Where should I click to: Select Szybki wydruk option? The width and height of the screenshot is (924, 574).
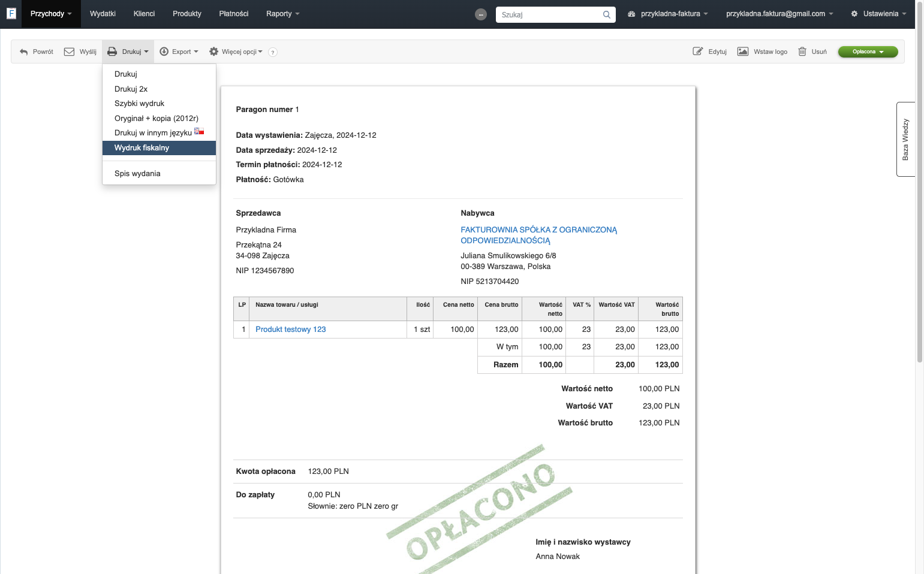(159, 104)
